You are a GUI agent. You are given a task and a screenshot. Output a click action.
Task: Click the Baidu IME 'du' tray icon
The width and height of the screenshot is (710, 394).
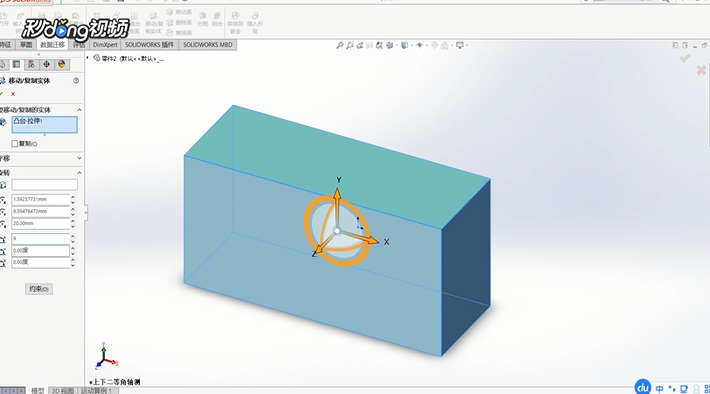pos(643,387)
